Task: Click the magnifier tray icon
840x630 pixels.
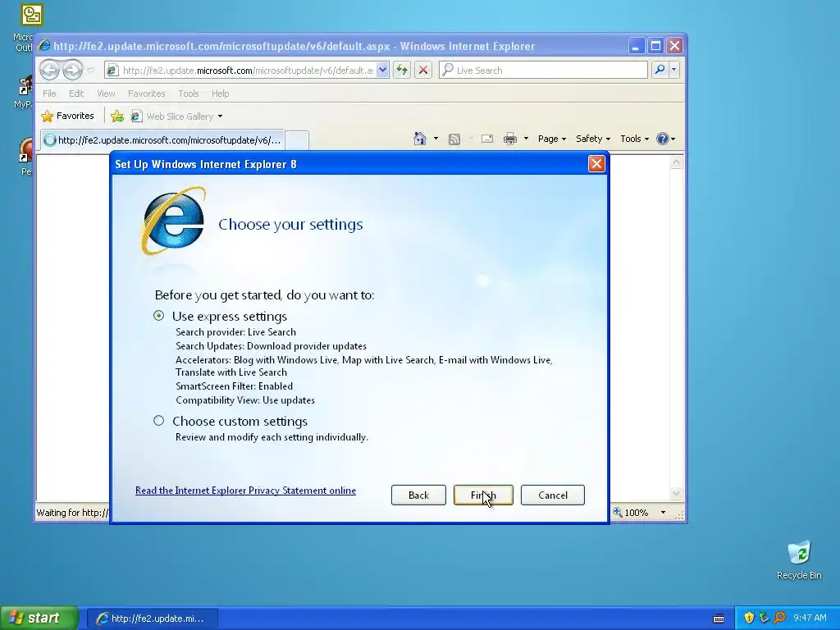Action: coord(779,619)
